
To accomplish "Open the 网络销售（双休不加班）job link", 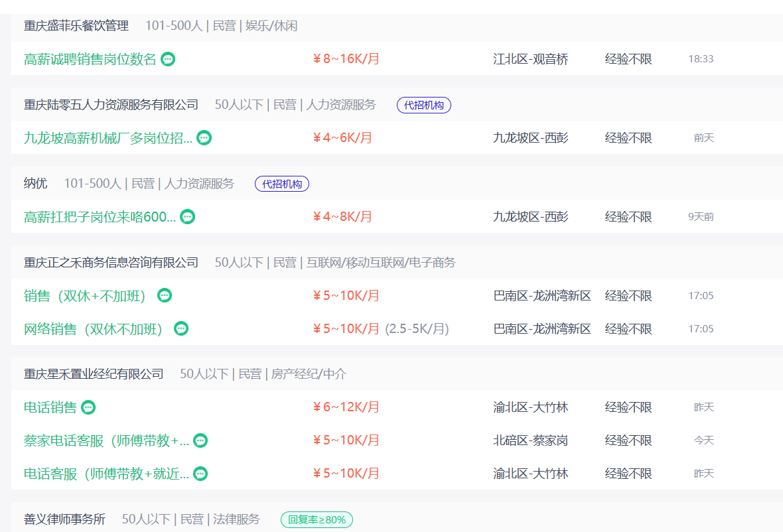I will [94, 328].
